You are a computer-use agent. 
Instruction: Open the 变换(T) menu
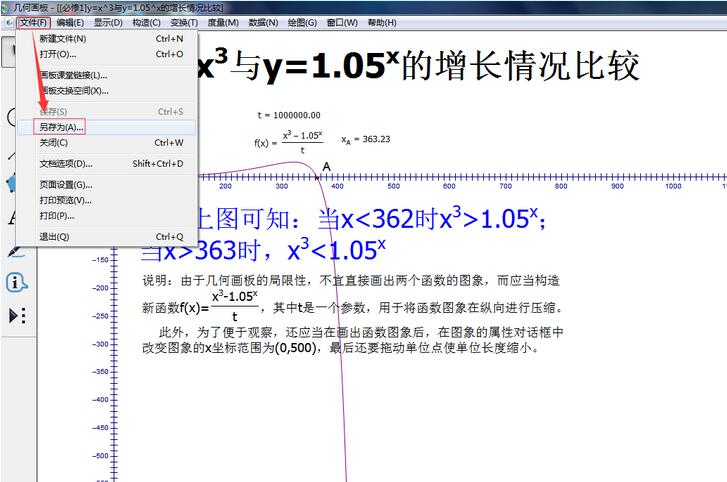tap(184, 23)
